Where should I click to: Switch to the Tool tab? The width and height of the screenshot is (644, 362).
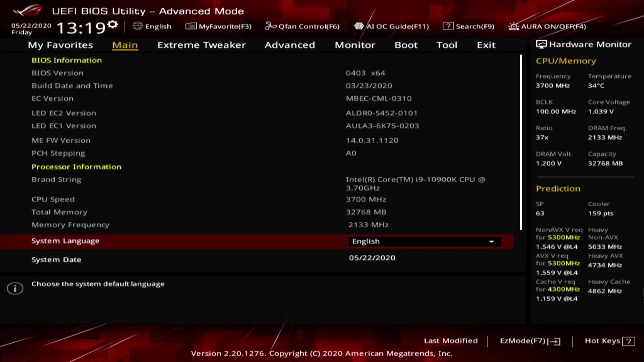point(447,45)
